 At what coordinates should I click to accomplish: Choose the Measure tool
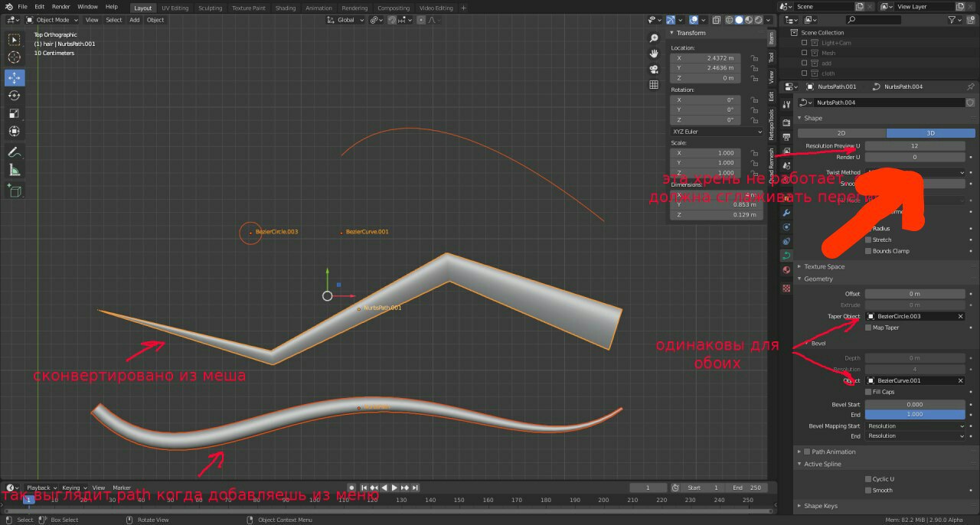click(x=15, y=171)
